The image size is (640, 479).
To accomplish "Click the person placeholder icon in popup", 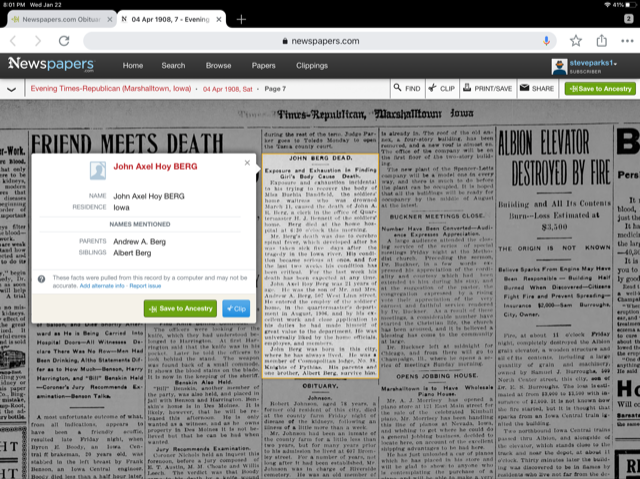I will [x=98, y=171].
